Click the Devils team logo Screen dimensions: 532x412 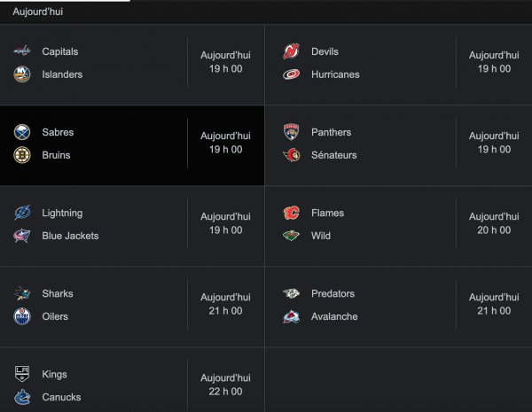(x=291, y=51)
